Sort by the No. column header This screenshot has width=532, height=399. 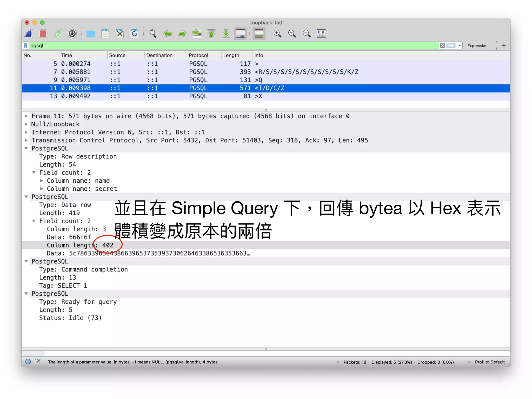(x=40, y=55)
